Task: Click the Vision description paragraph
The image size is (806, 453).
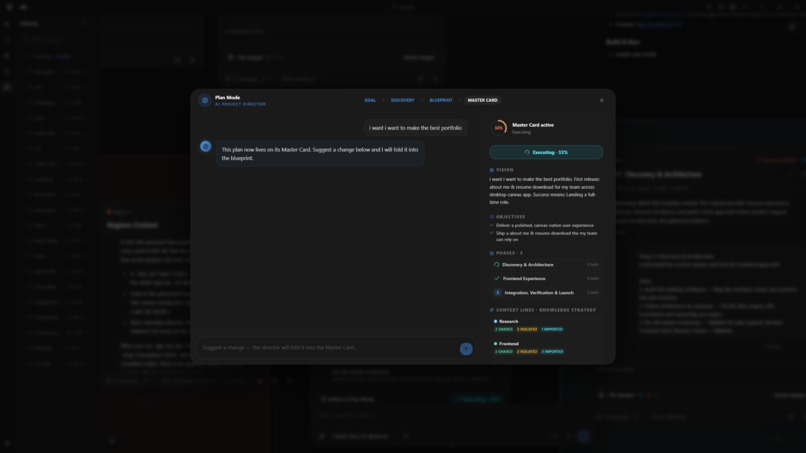Action: pos(545,191)
